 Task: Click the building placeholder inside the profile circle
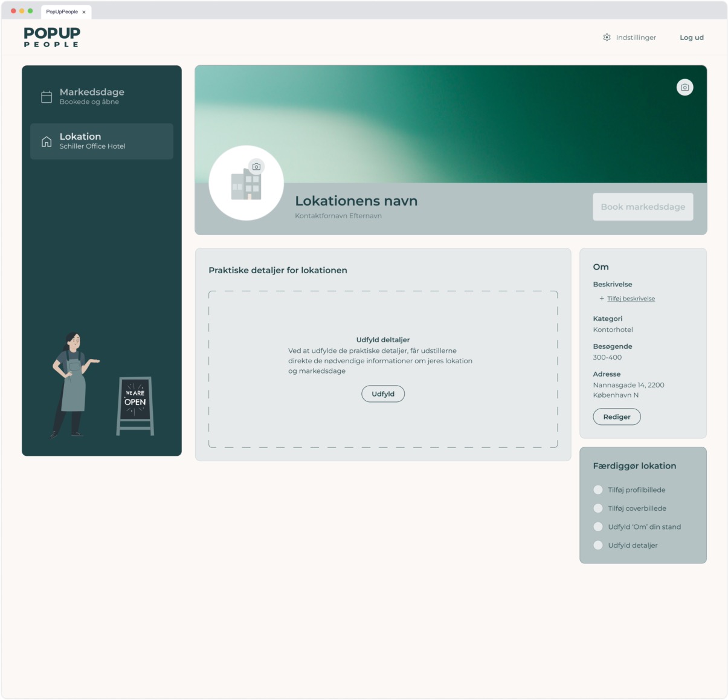coord(246,186)
